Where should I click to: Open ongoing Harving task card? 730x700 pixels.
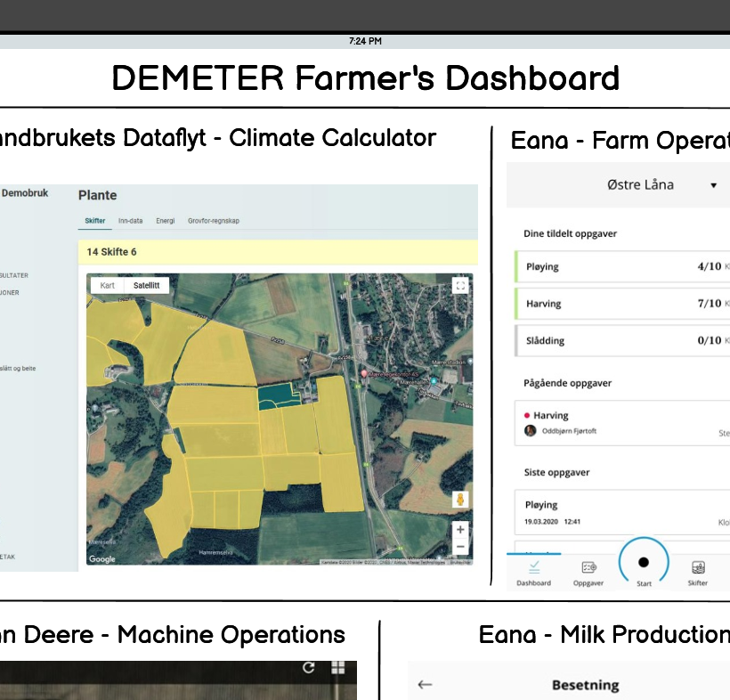[622, 423]
